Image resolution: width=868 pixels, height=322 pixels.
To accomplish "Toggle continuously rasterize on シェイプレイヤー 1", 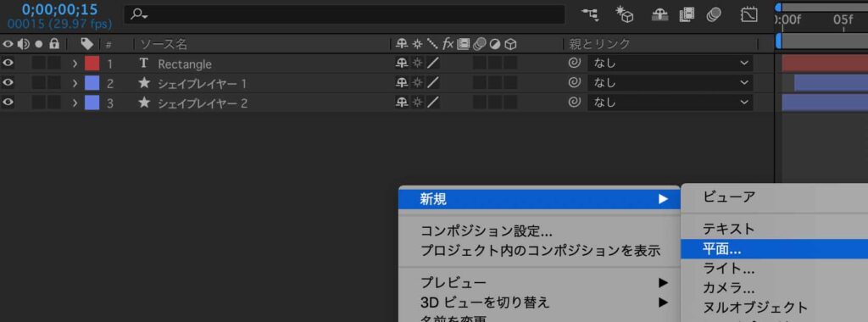I will tap(417, 83).
